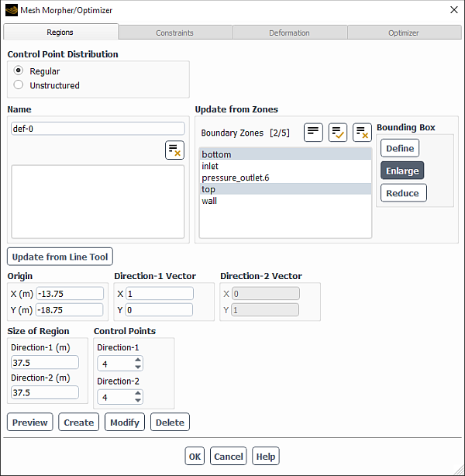Click the Delete button

click(170, 422)
